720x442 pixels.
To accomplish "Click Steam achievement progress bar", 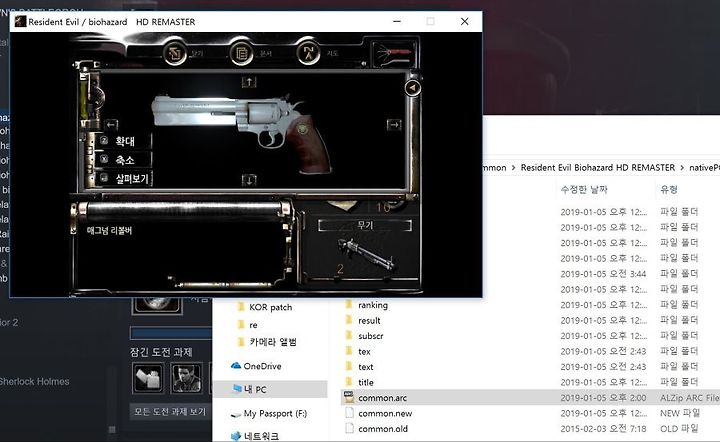I will coord(171,333).
